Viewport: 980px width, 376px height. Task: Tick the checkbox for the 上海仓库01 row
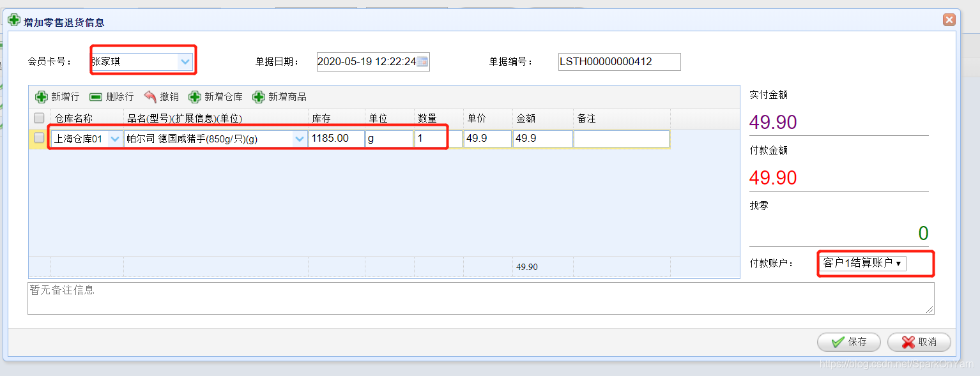(x=39, y=138)
